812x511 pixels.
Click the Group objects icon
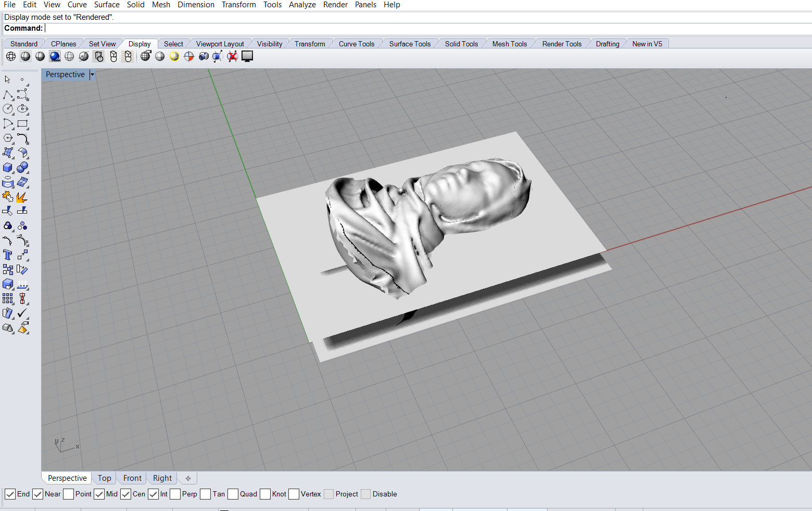(x=8, y=226)
